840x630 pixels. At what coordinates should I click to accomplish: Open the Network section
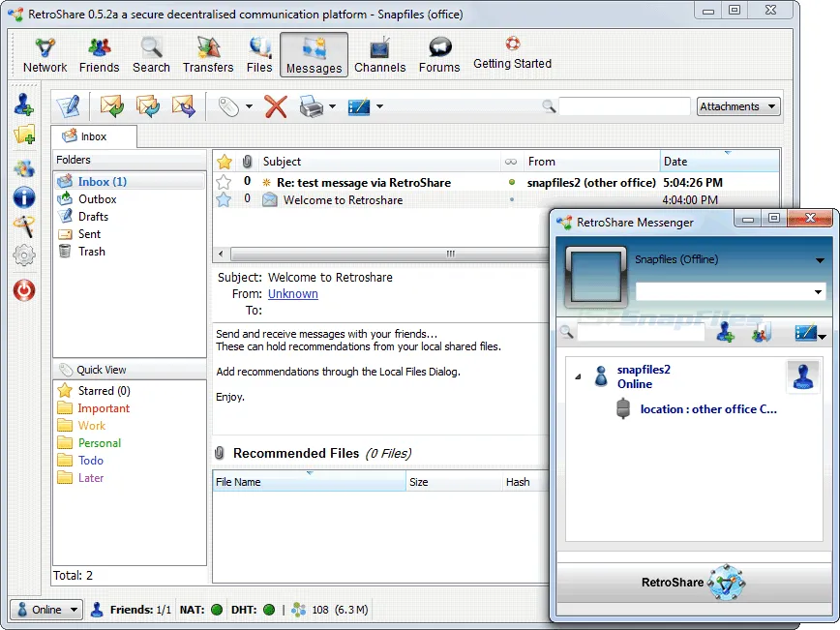click(45, 55)
